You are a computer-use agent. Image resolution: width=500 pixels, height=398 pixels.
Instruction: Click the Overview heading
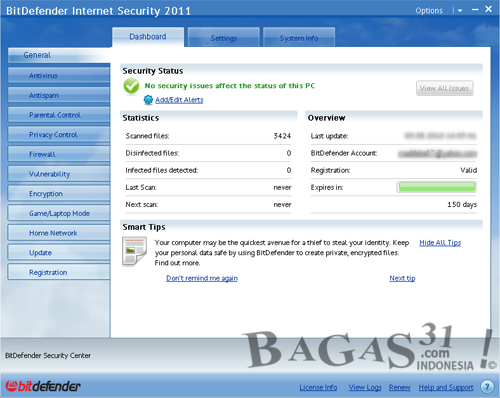(x=326, y=118)
